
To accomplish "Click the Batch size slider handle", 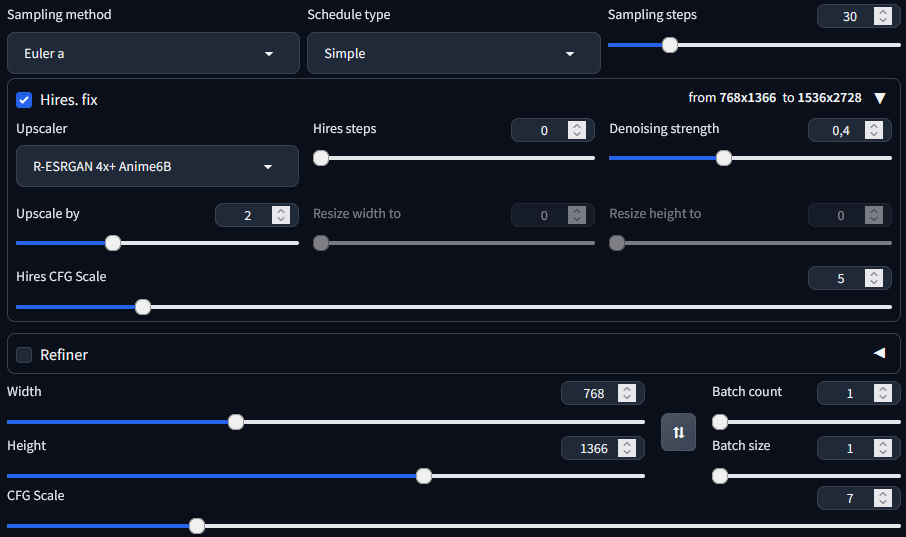I will pos(720,476).
